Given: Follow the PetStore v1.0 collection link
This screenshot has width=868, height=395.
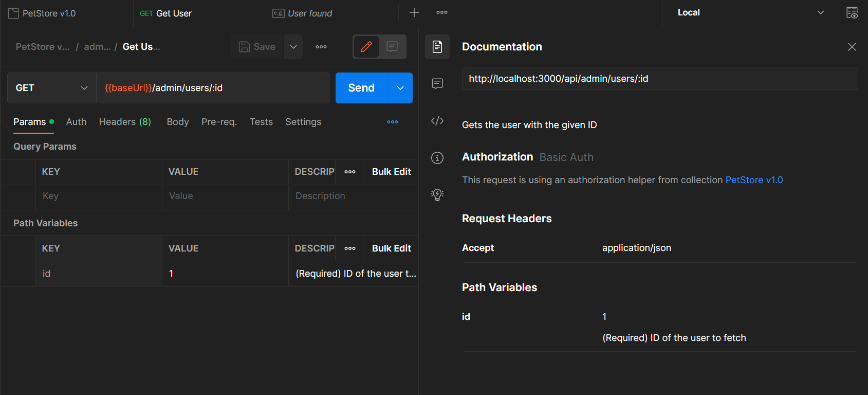Looking at the screenshot, I should (x=754, y=180).
